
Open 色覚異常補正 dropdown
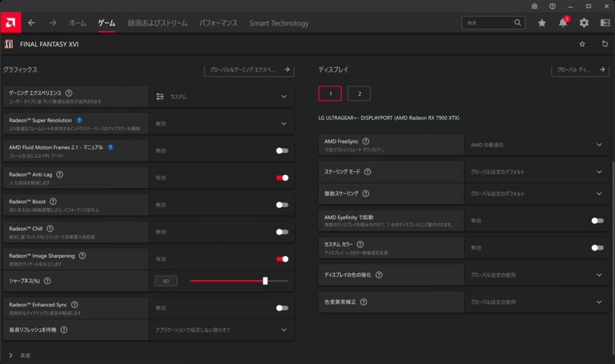click(536, 302)
